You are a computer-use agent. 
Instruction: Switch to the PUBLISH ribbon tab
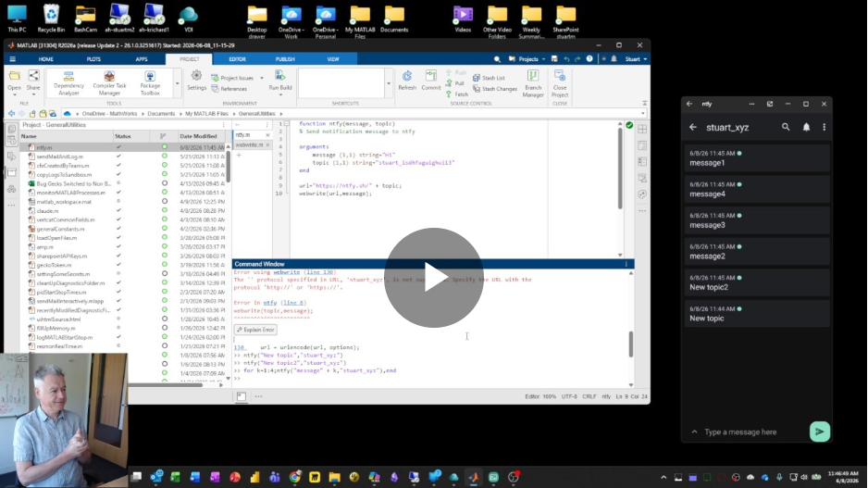point(285,59)
